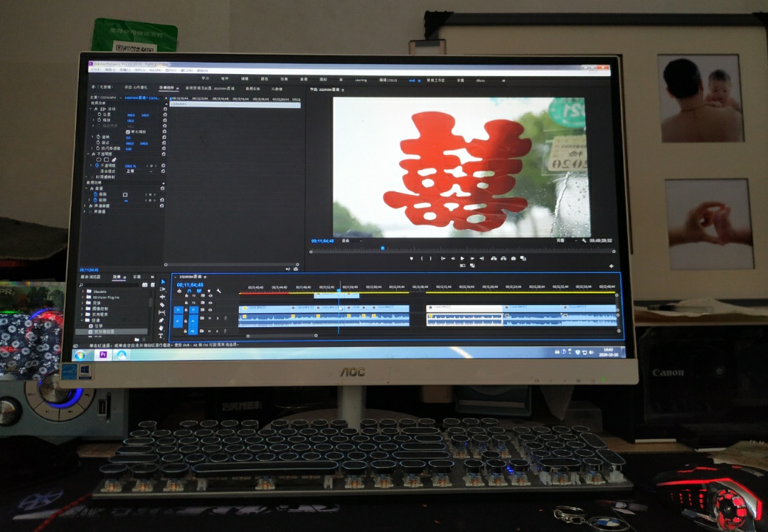The image size is (768, 532).
Task: Step back one frame
Action: (452, 258)
